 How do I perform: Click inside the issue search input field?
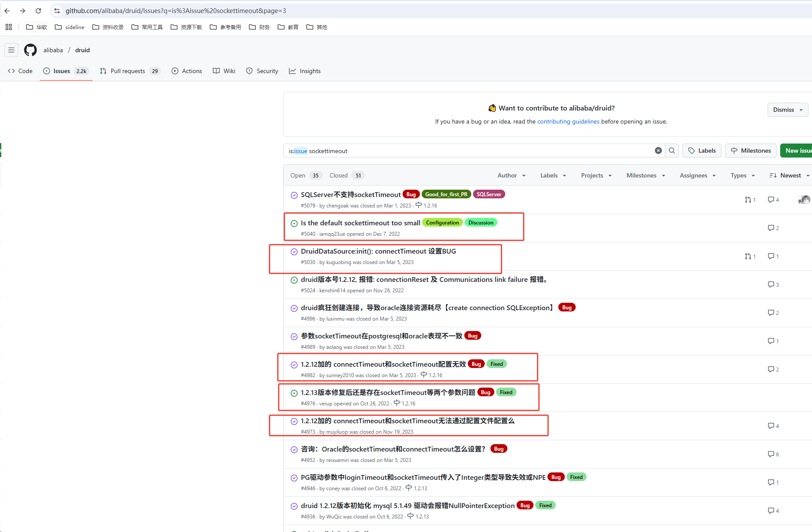click(435, 151)
